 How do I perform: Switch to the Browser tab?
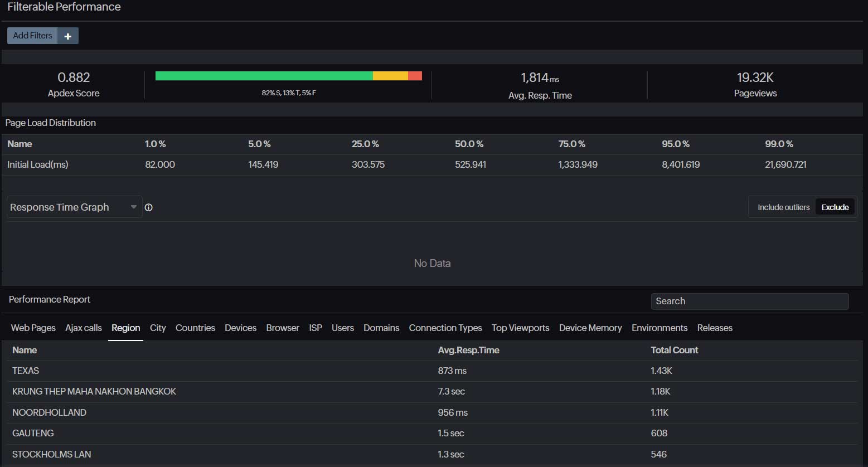[x=282, y=328]
